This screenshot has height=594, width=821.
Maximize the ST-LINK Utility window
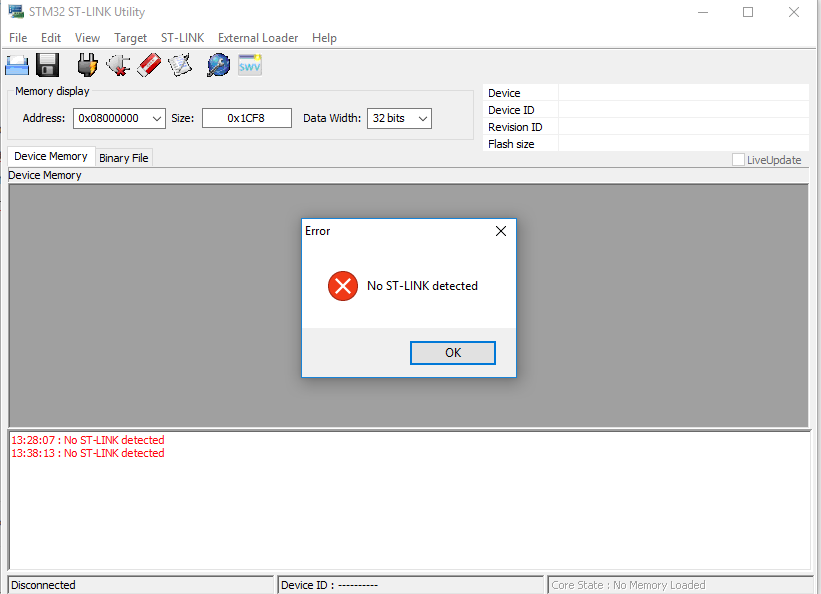748,12
